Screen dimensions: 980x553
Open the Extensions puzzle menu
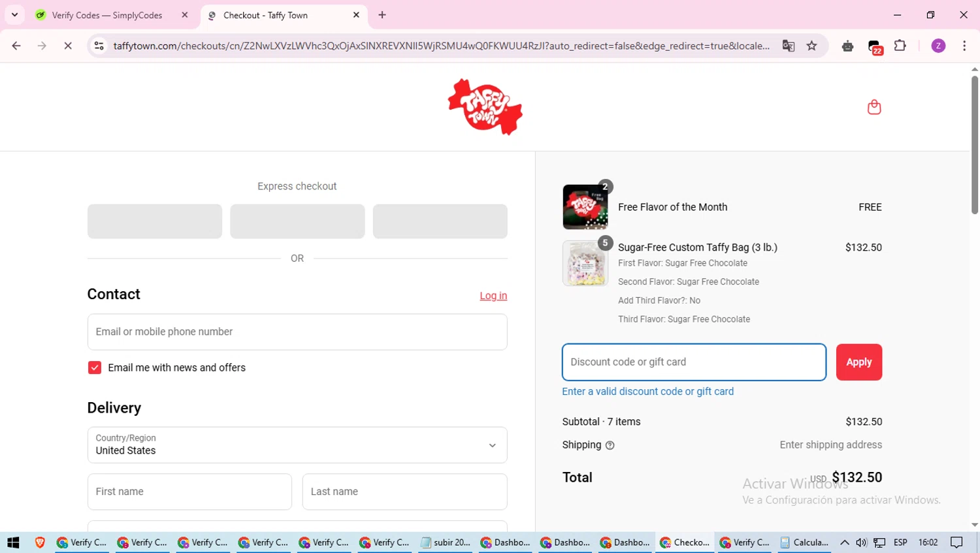pos(900,46)
